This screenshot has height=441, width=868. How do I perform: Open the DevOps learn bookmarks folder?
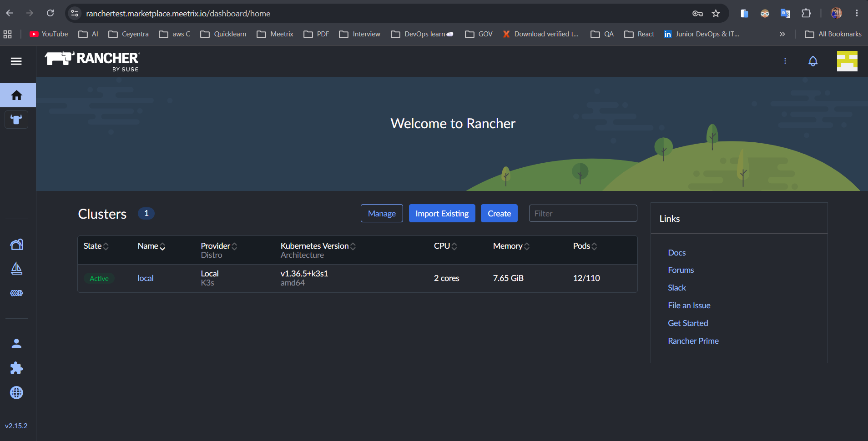422,34
